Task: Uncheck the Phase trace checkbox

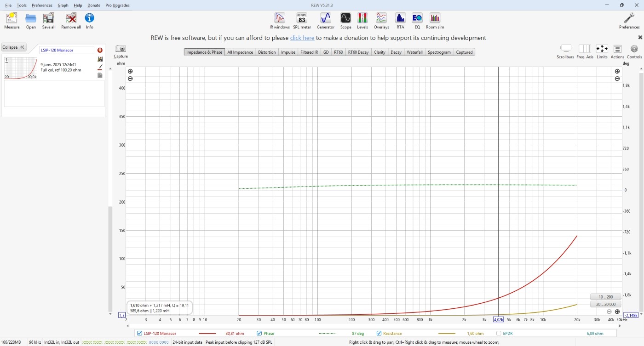Action: pos(259,334)
